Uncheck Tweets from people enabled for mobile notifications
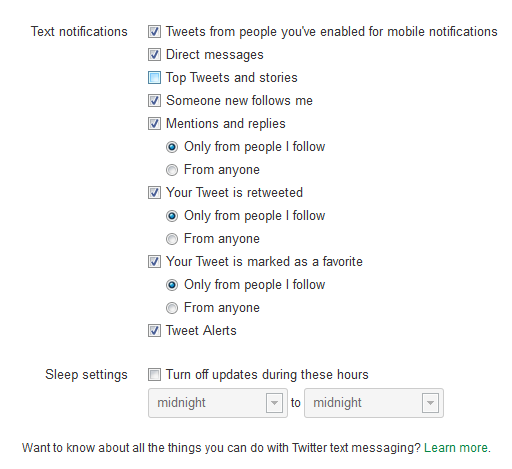The image size is (512, 469). [154, 32]
